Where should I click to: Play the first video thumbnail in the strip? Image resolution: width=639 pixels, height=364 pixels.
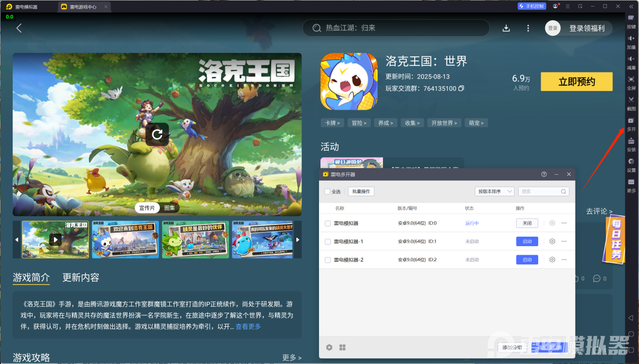pyautogui.click(x=55, y=240)
